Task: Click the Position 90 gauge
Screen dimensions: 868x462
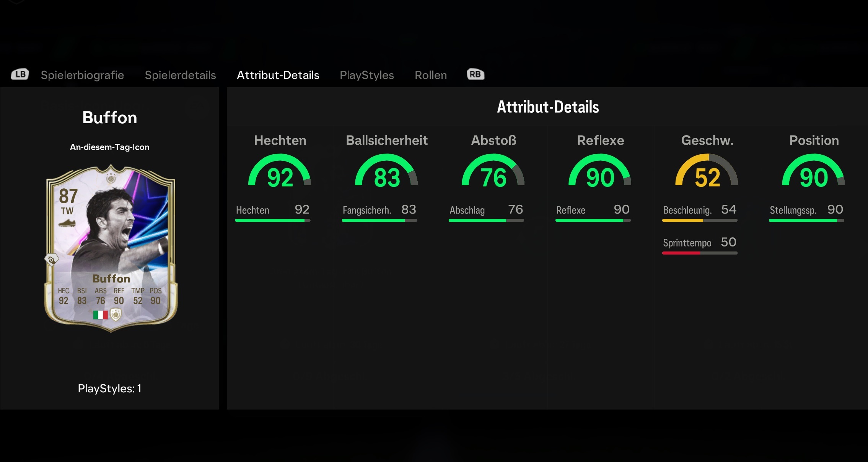Action: tap(814, 170)
